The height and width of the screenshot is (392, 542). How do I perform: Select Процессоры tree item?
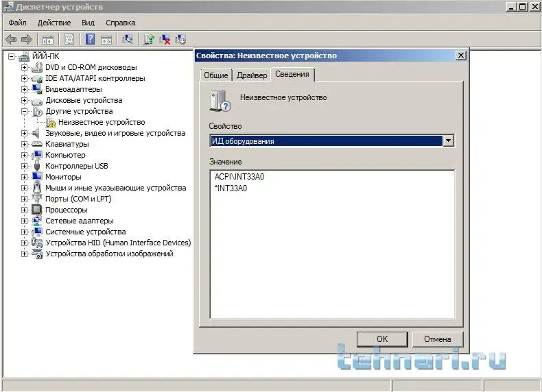tap(67, 210)
